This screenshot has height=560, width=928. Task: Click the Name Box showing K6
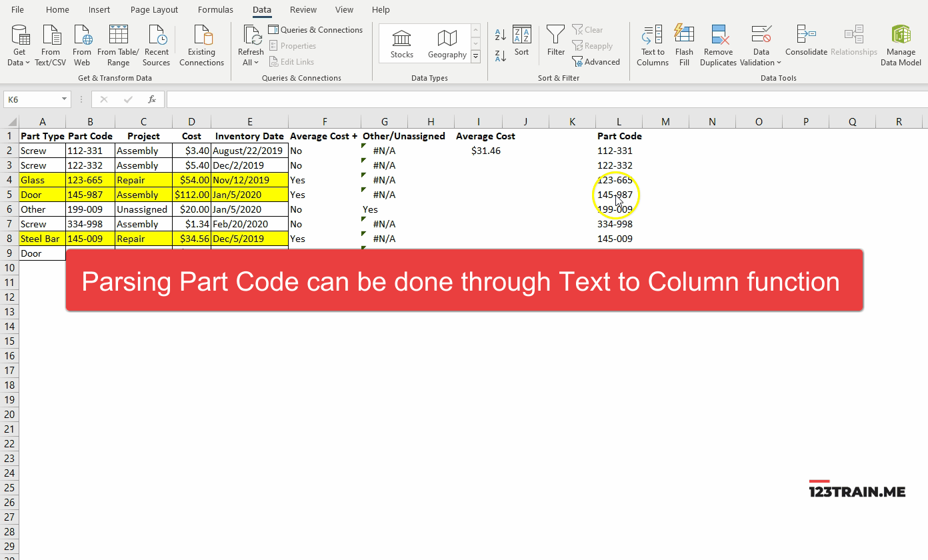[x=32, y=99]
